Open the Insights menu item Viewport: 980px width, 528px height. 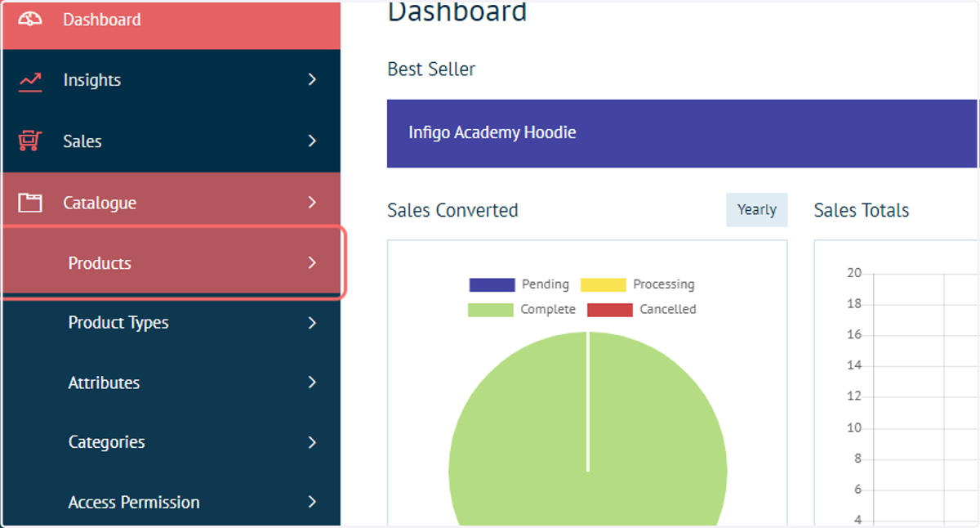(x=171, y=80)
